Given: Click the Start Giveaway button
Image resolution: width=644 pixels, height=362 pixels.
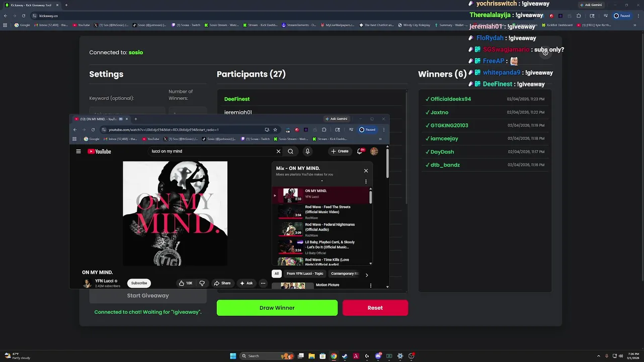Looking at the screenshot, I should pyautogui.click(x=148, y=296).
